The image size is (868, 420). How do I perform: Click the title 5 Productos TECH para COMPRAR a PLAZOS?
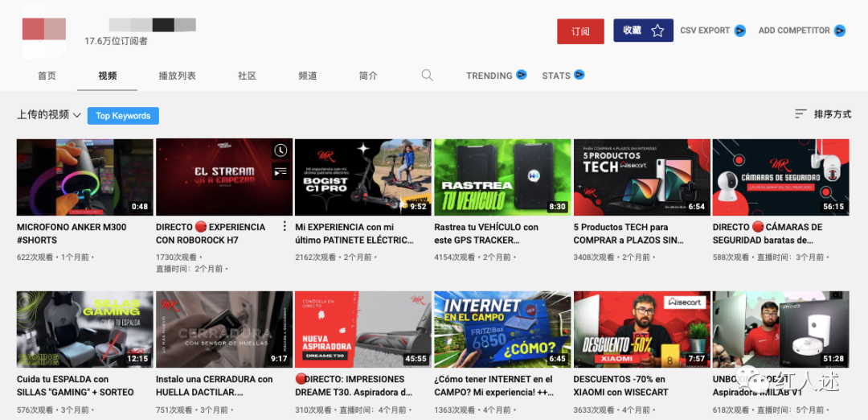point(628,233)
